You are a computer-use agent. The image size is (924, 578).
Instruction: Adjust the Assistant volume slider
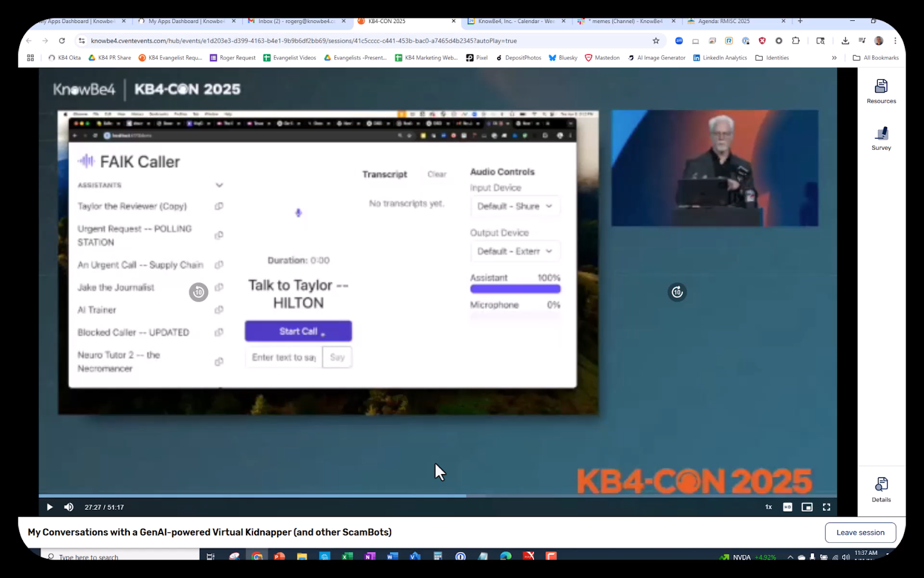click(515, 289)
